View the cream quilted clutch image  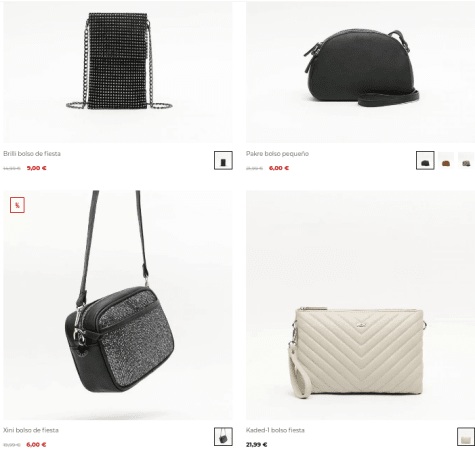pos(360,305)
